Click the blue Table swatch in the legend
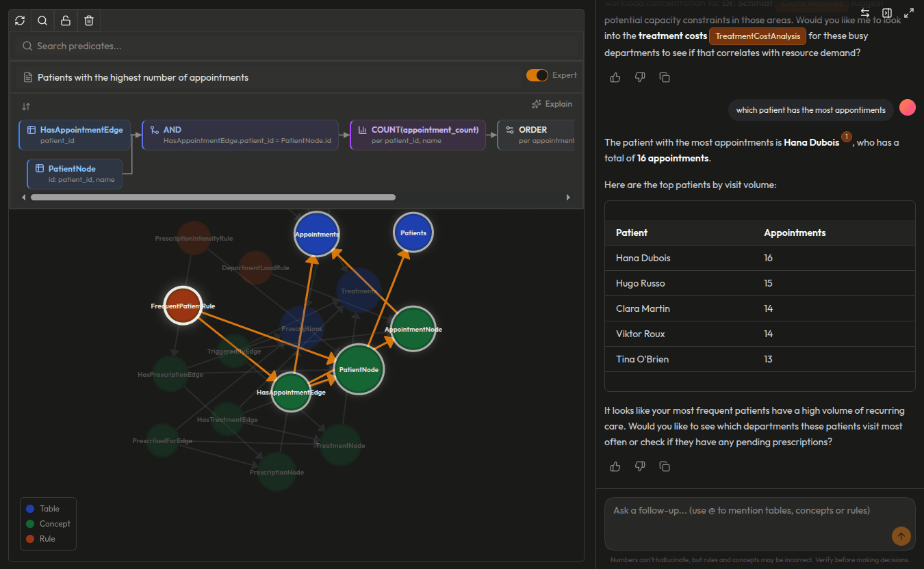924x569 pixels. tap(29, 508)
